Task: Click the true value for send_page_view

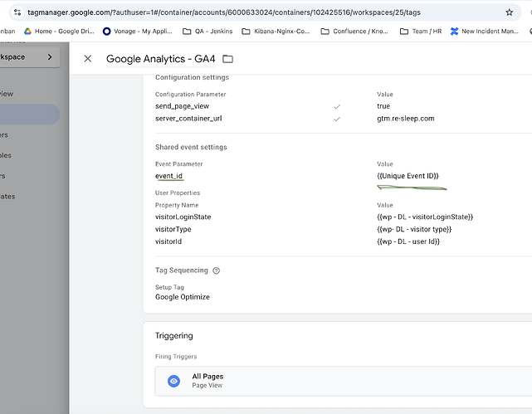Action: pyautogui.click(x=383, y=106)
